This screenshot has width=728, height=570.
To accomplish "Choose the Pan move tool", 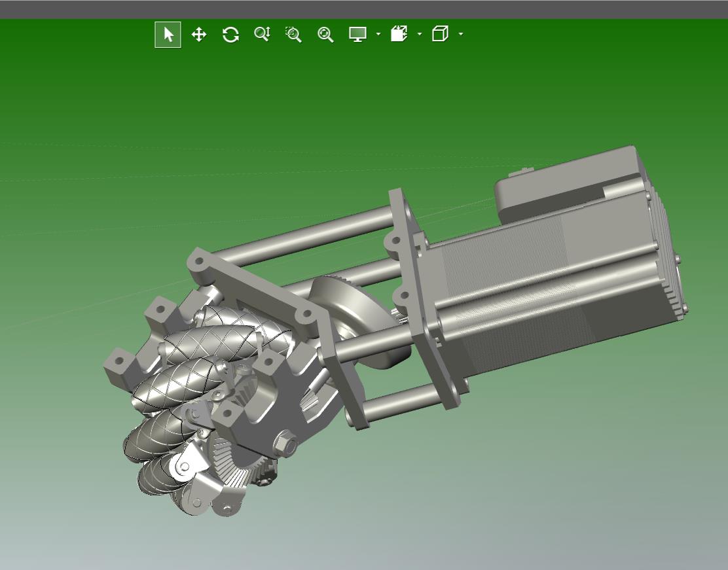I will [x=199, y=34].
